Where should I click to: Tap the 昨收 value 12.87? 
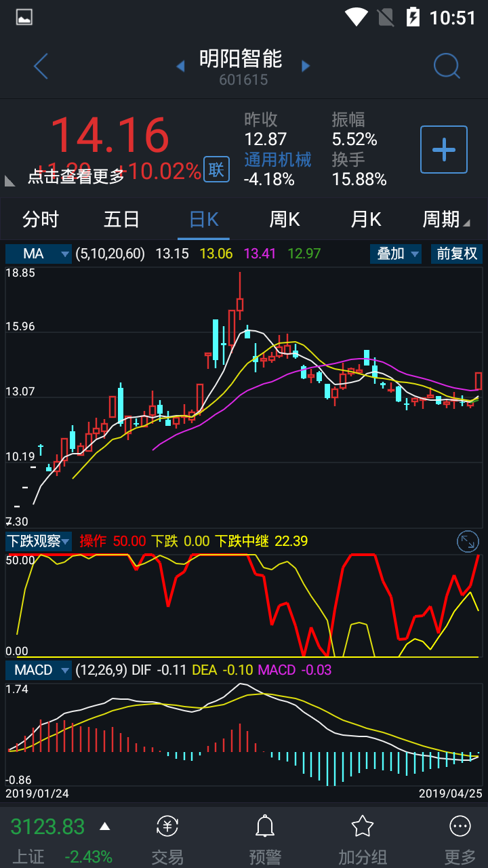pos(266,139)
